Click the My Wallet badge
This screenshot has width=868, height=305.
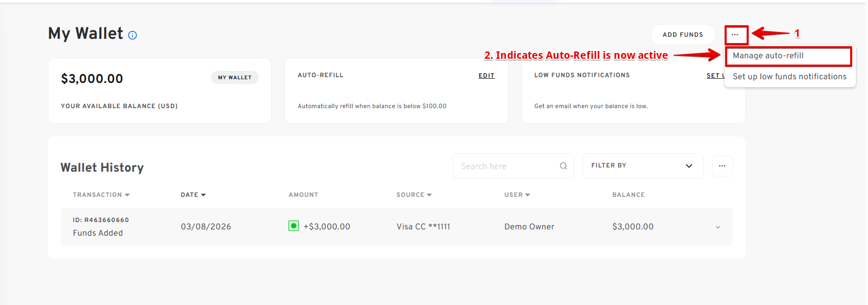234,78
